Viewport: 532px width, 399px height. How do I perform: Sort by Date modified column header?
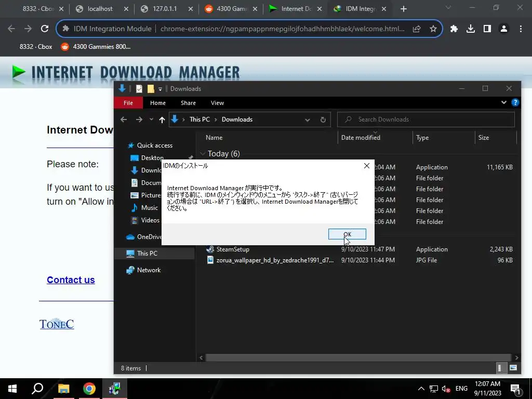coord(361,137)
